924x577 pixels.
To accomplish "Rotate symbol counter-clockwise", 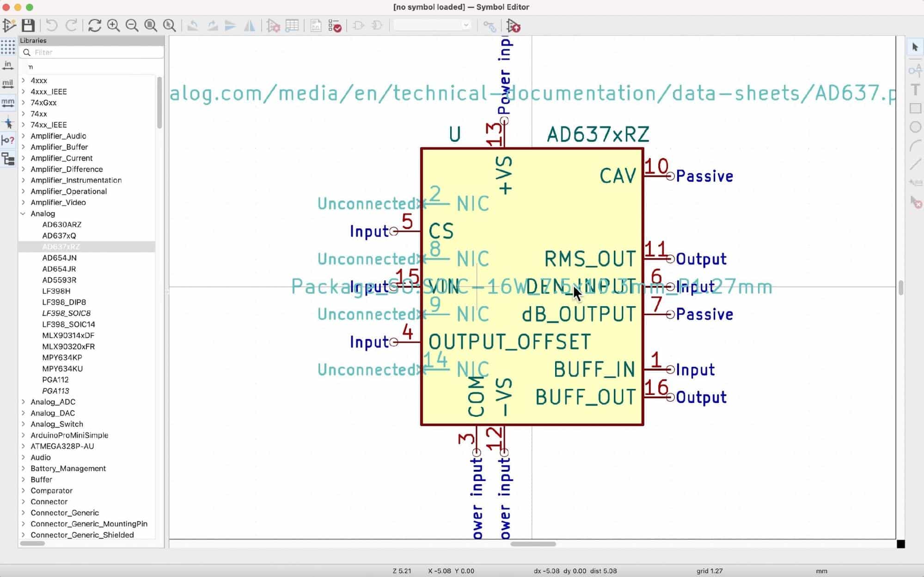I will point(193,25).
